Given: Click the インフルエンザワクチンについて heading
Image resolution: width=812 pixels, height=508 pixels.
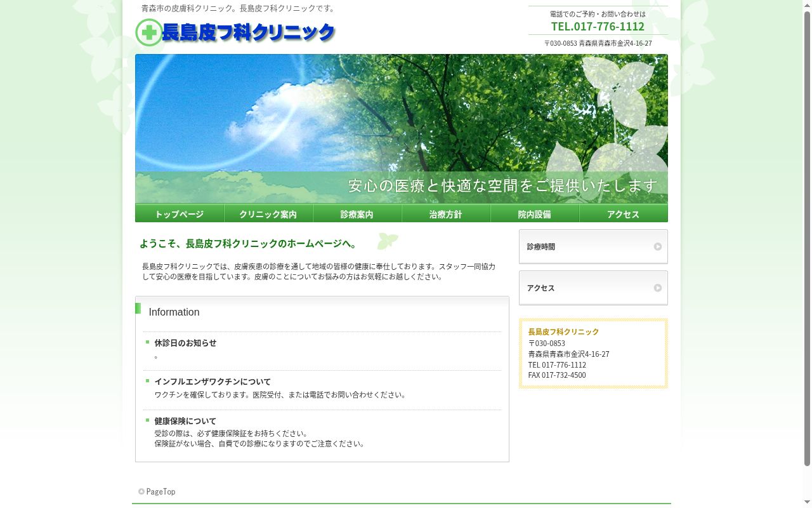Looking at the screenshot, I should (x=213, y=382).
